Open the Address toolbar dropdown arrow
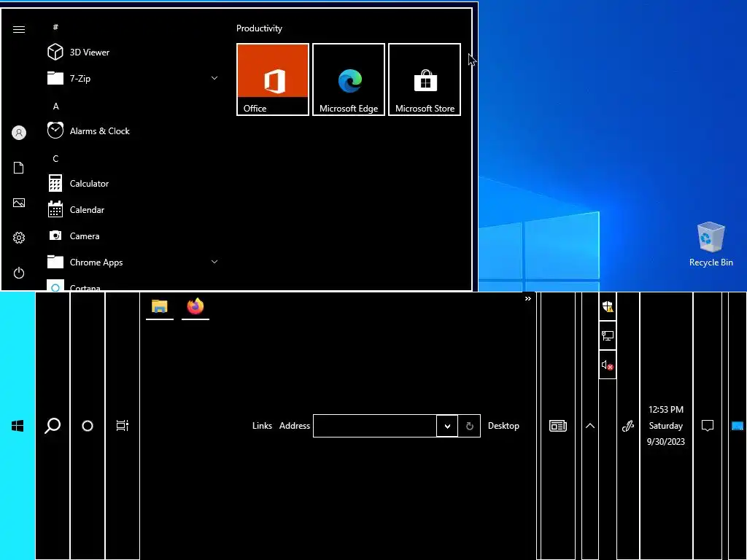Screen dimensions: 747x560 [447, 426]
